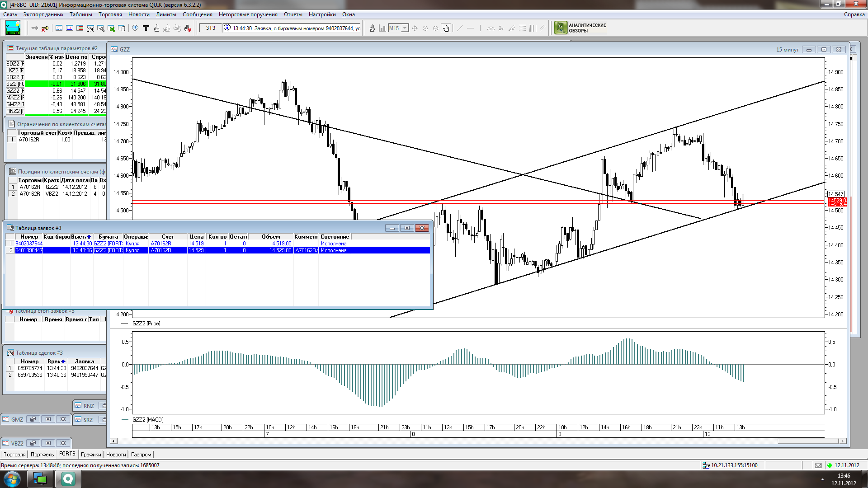The width and height of the screenshot is (868, 488).
Task: Click the chart horizontal scrollbar left arrow
Action: 114,441
